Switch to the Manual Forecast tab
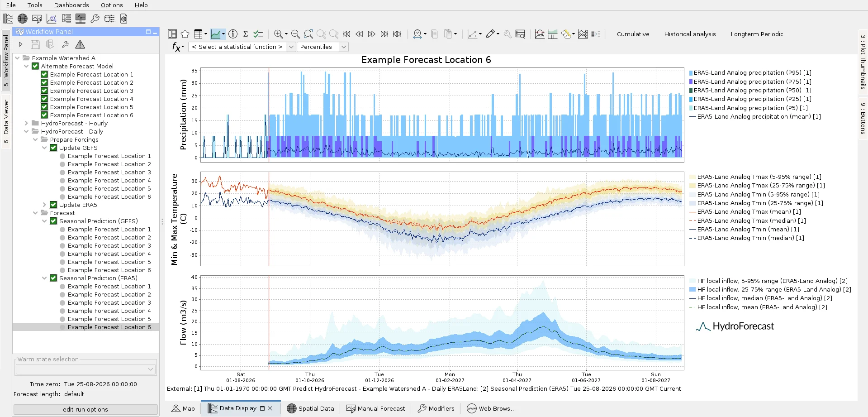Image resolution: width=868 pixels, height=417 pixels. [x=375, y=408]
